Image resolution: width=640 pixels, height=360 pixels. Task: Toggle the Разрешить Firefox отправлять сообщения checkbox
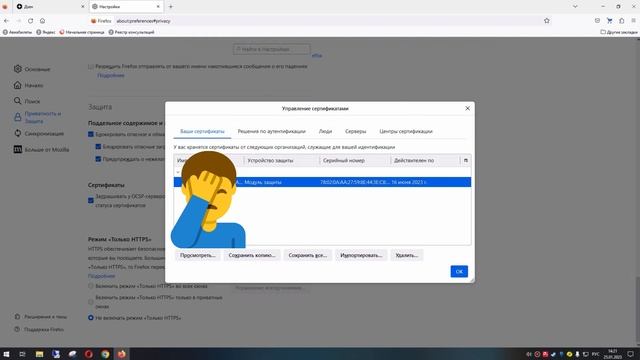click(x=91, y=66)
